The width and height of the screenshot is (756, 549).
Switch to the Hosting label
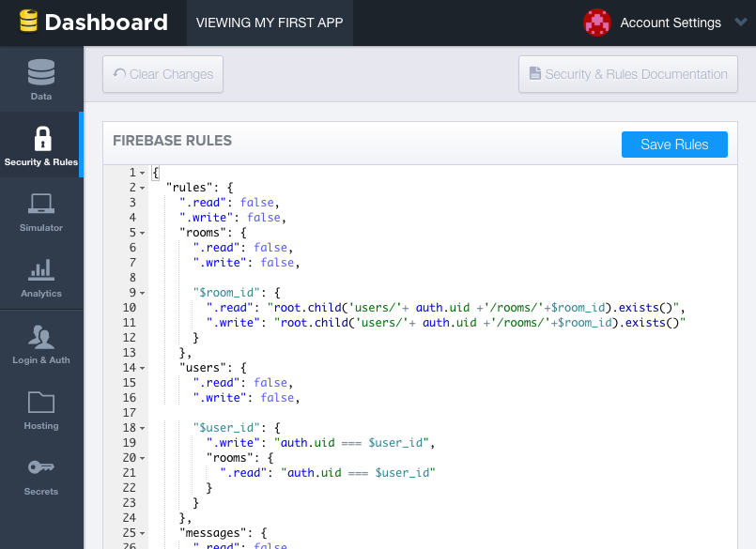41,426
